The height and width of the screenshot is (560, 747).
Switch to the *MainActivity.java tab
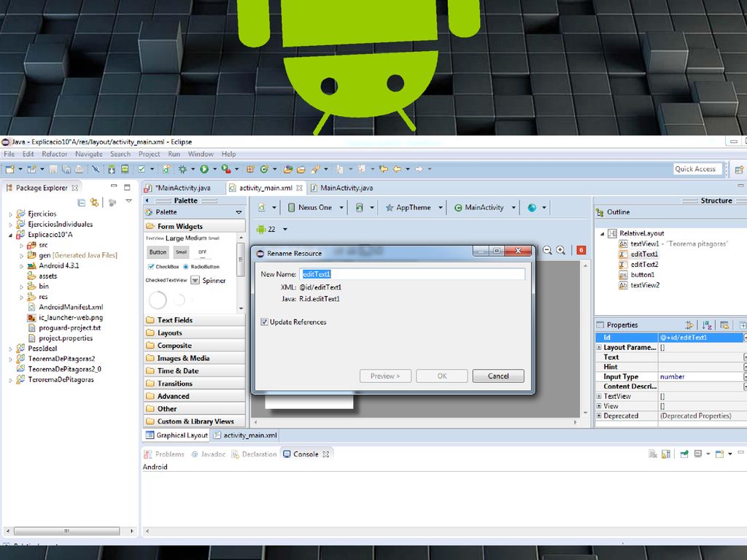pos(183,188)
